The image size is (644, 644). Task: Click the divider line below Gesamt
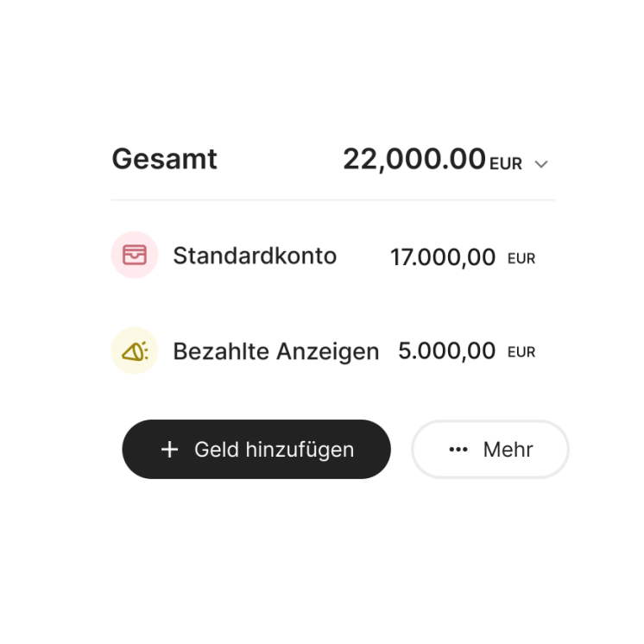point(332,200)
